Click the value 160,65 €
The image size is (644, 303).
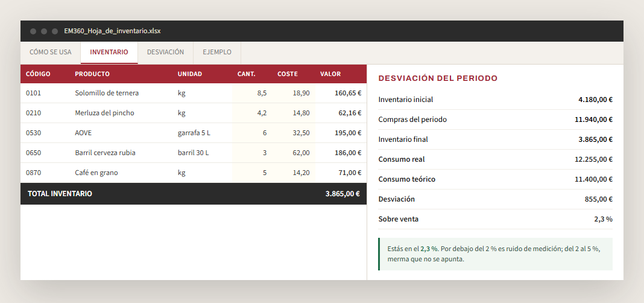click(x=348, y=93)
